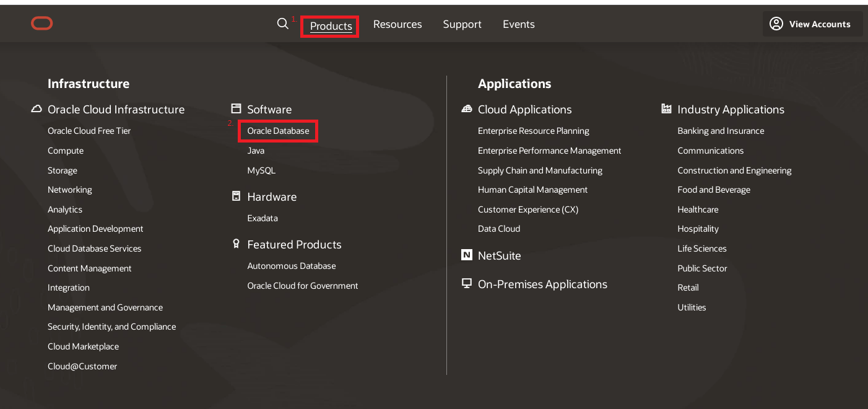Open Cloud Database Services
The width and height of the screenshot is (868, 409).
[95, 248]
